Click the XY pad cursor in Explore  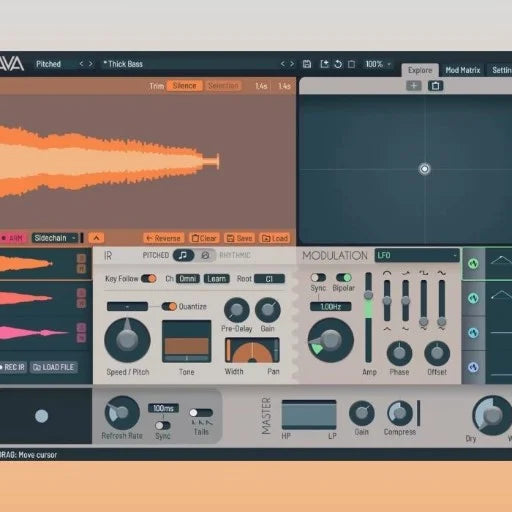click(424, 169)
